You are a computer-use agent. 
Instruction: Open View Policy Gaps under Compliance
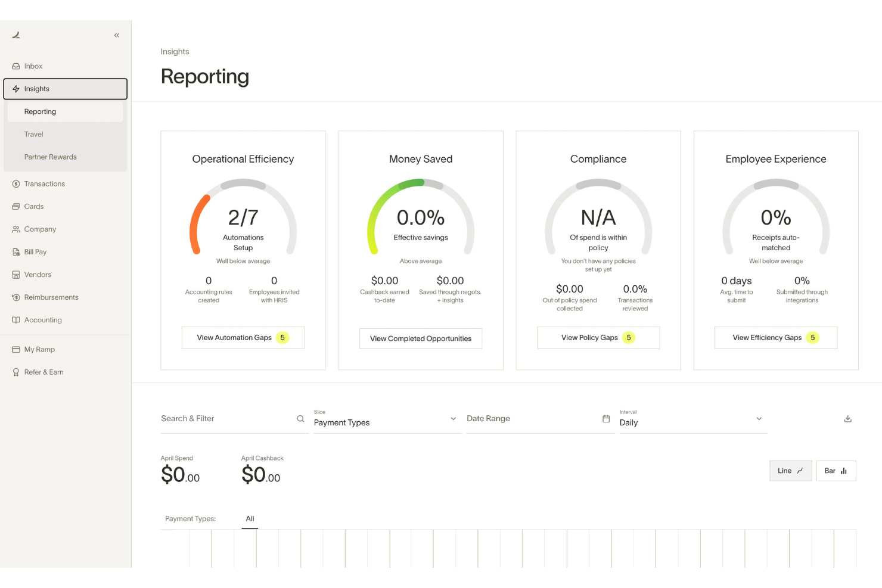(x=598, y=337)
